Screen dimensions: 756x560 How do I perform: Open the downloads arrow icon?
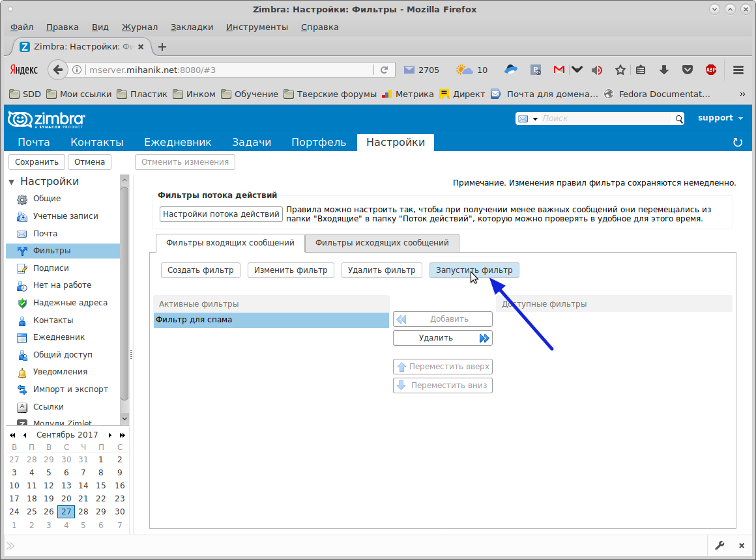(x=664, y=70)
